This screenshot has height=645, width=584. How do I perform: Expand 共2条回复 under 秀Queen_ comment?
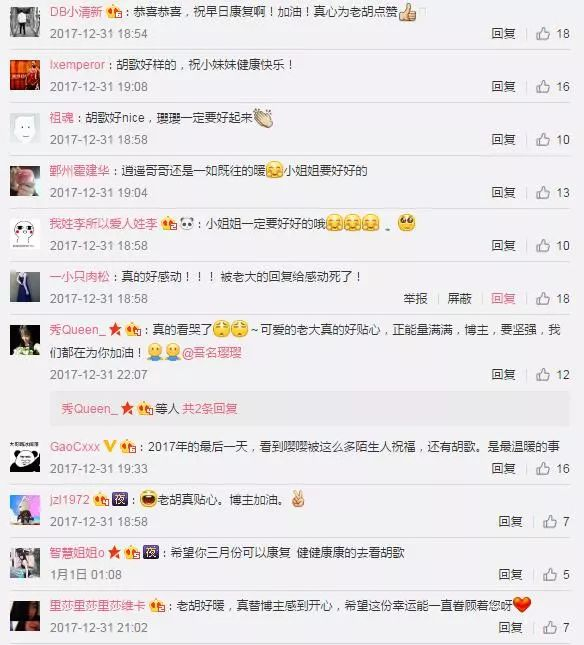pos(210,408)
